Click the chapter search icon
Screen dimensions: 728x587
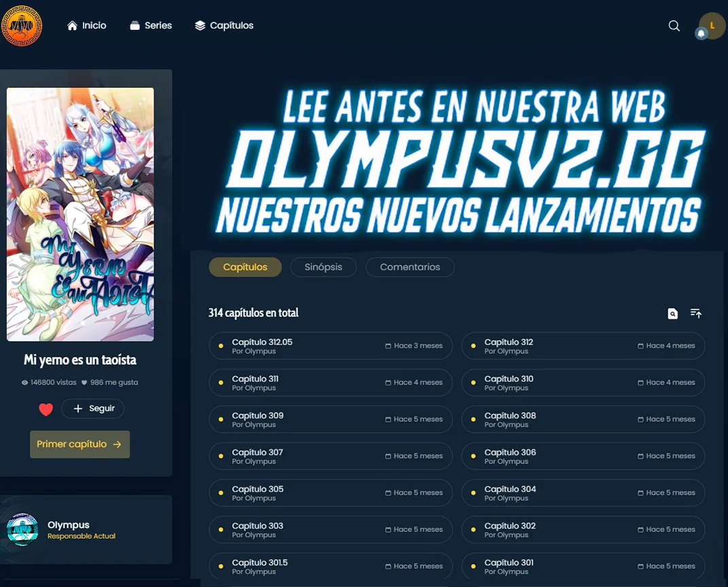click(672, 313)
